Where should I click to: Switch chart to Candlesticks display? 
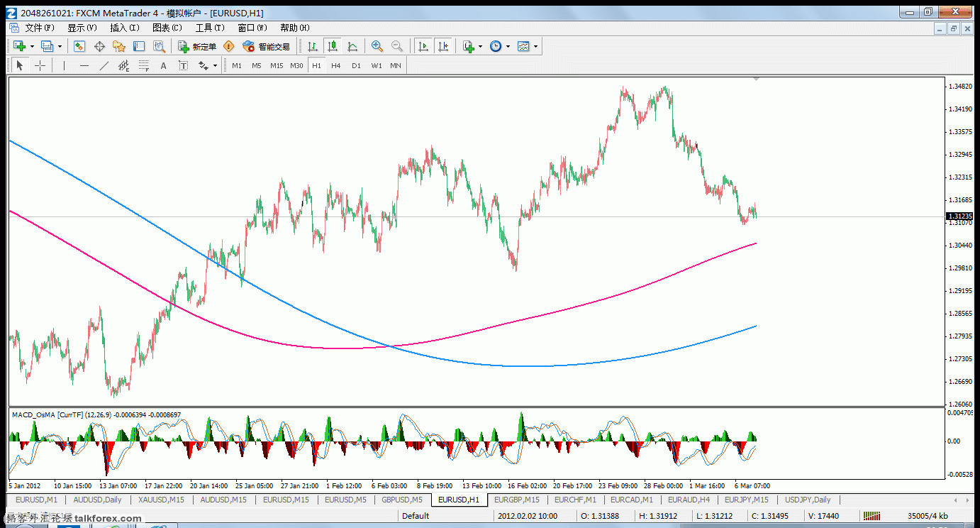[x=333, y=46]
